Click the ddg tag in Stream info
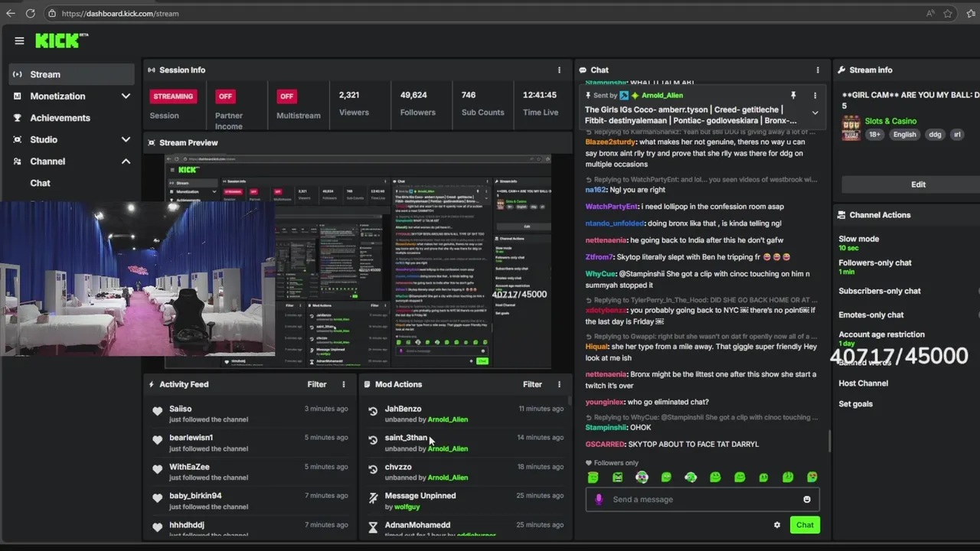This screenshot has height=551, width=980. [x=935, y=135]
